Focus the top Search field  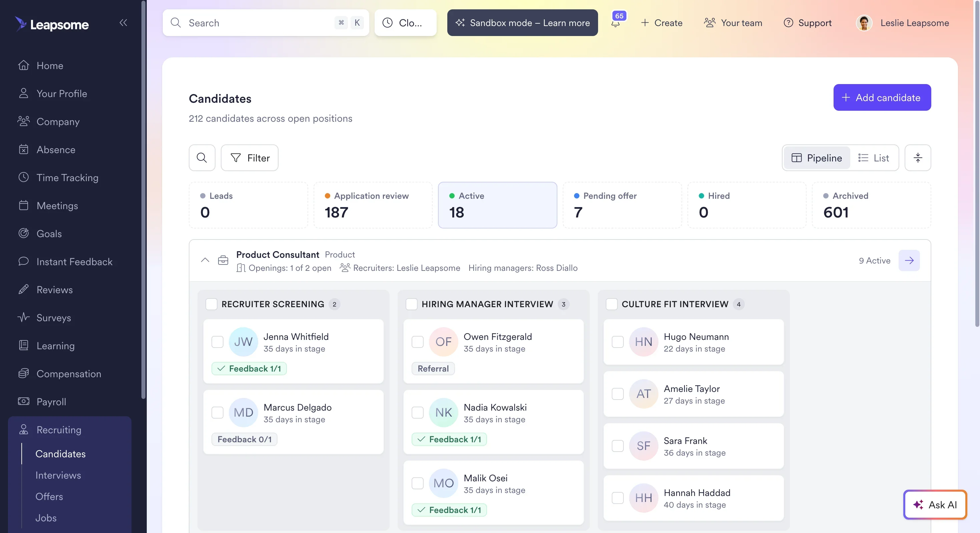point(266,23)
